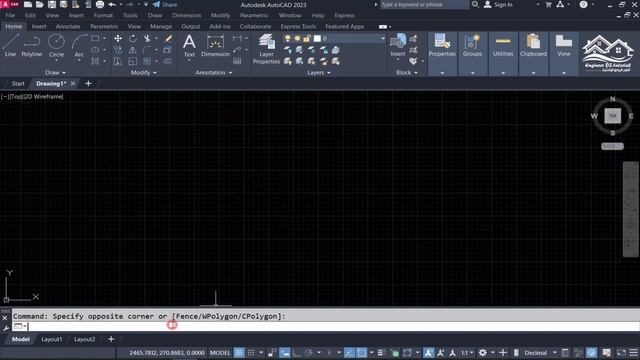Click the Undo arrow in quick access toolbar

tap(112, 4)
